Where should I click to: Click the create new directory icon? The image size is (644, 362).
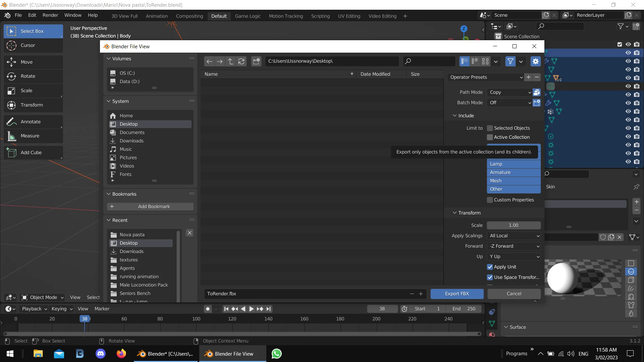tap(256, 61)
